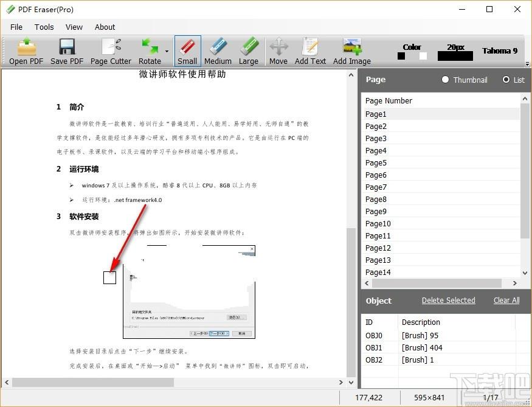Viewport: 532px width, 407px height.
Task: Rotate the page with Rotate tool
Action: pos(150,51)
